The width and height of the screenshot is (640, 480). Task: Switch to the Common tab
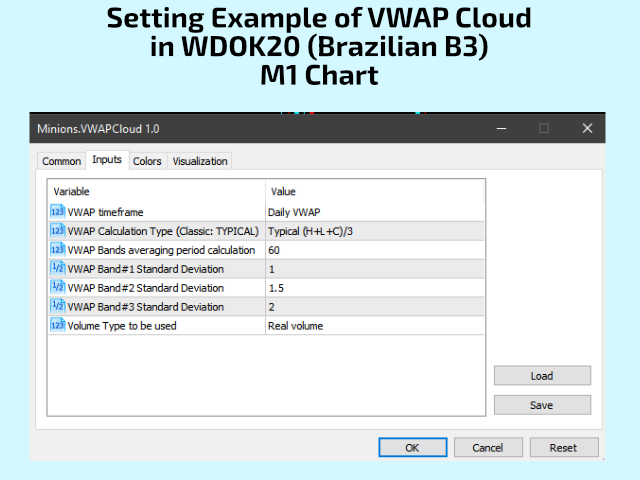tap(62, 161)
